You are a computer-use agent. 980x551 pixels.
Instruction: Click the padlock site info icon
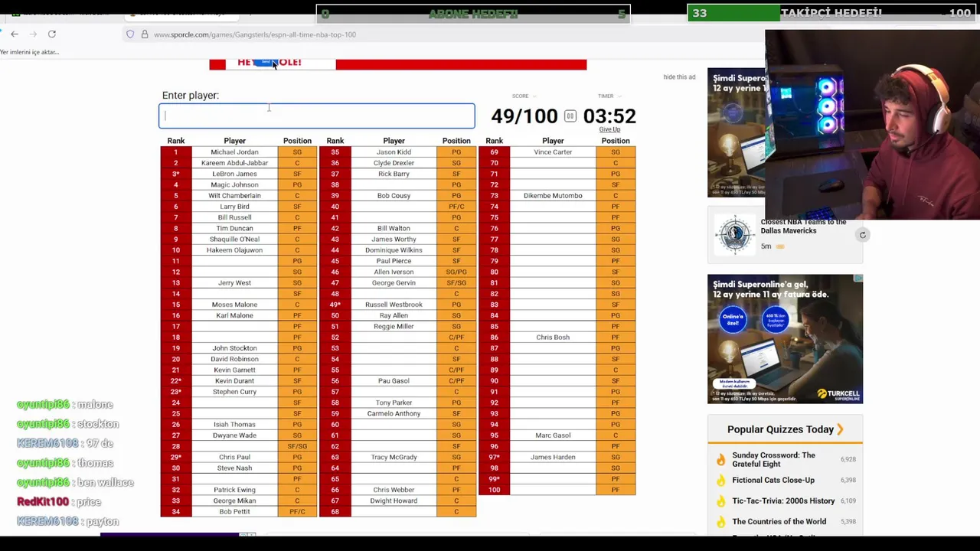pyautogui.click(x=144, y=34)
